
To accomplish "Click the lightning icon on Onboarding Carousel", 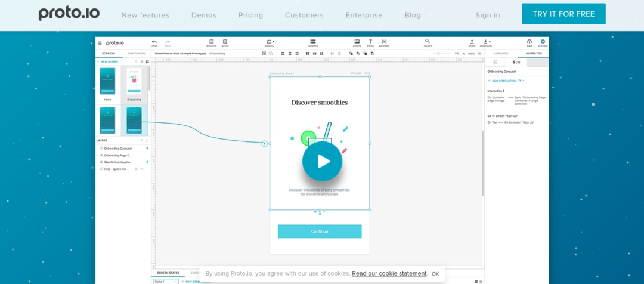I will point(147,149).
